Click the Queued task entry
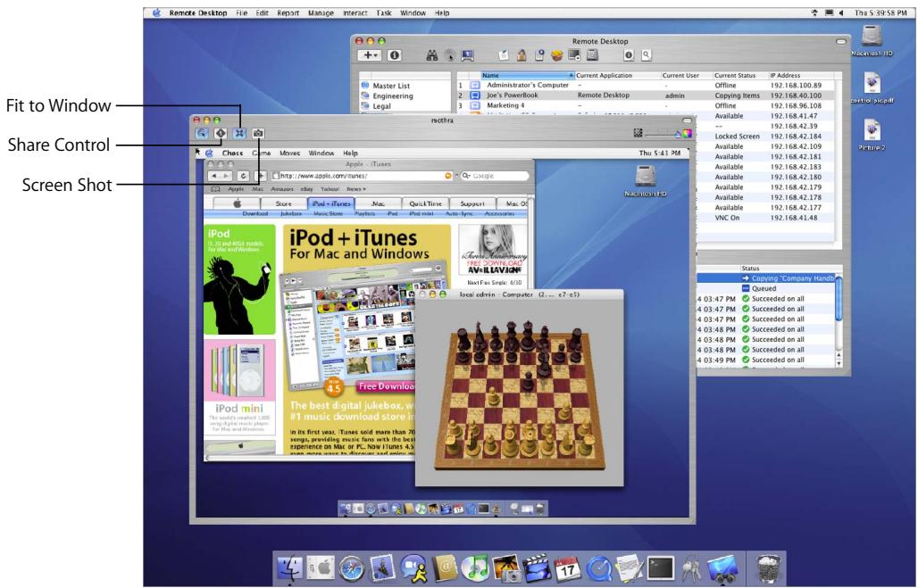The width and height of the screenshot is (918, 588). click(x=764, y=288)
